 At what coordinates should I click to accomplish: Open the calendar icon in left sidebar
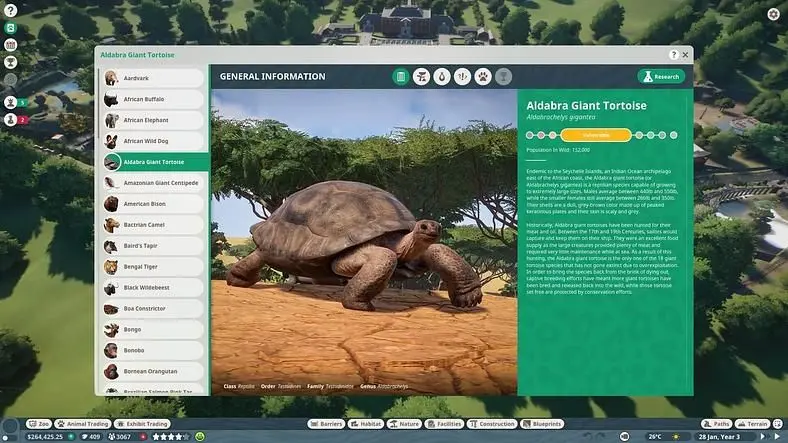tap(11, 45)
